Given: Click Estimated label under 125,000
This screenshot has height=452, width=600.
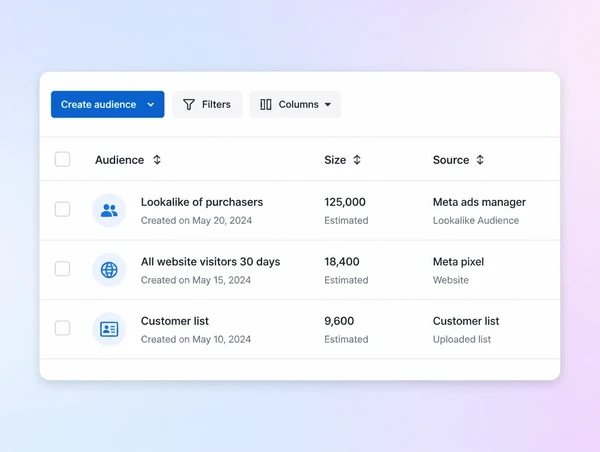Looking at the screenshot, I should pyautogui.click(x=346, y=220).
